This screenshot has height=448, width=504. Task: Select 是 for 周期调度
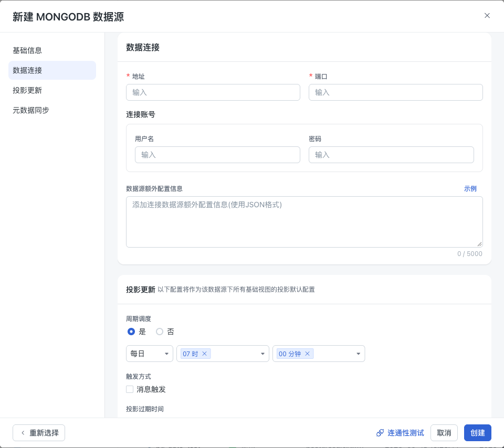pos(131,332)
